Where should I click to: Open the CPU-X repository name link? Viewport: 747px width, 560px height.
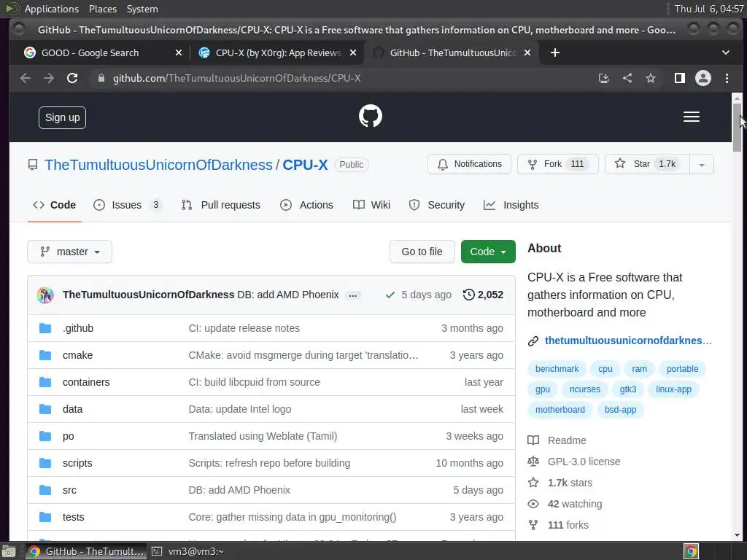tap(305, 165)
